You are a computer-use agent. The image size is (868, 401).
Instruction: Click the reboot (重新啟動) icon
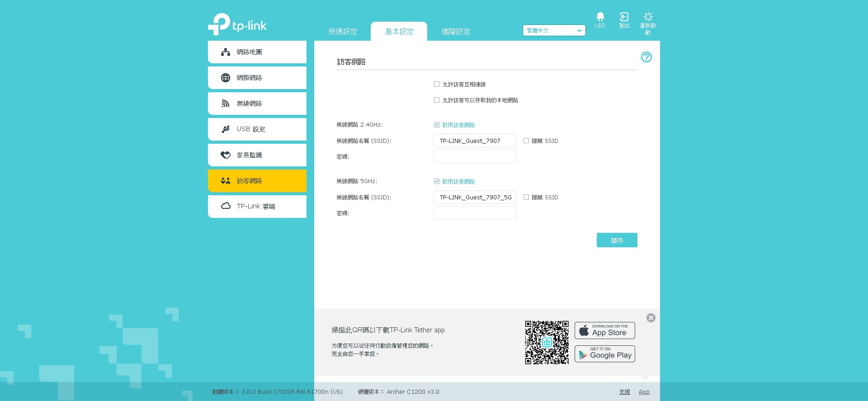[x=648, y=17]
